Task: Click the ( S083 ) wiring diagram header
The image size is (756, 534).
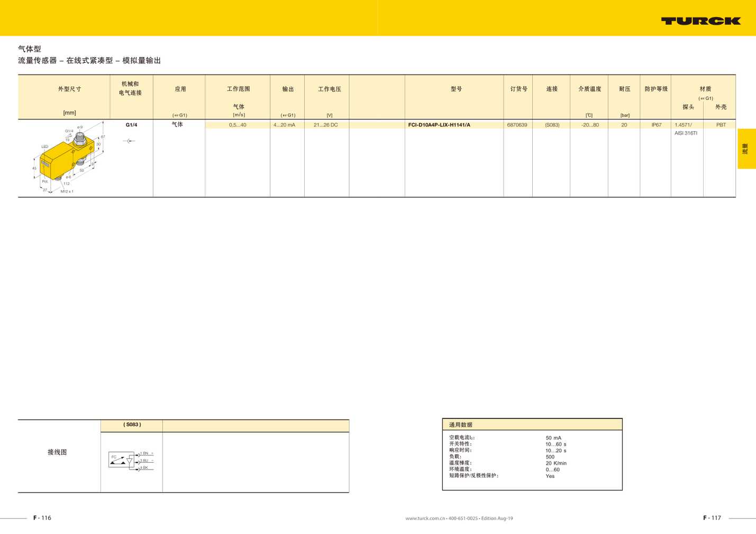Action: tap(132, 425)
